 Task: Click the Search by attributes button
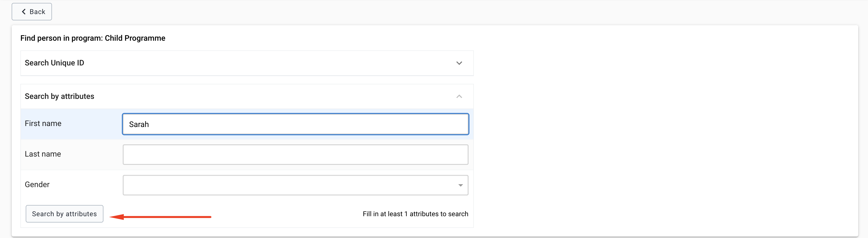click(x=64, y=214)
